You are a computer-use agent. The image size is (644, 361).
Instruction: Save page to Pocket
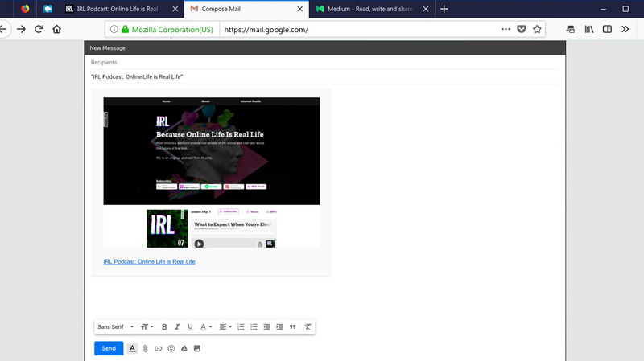(x=522, y=29)
